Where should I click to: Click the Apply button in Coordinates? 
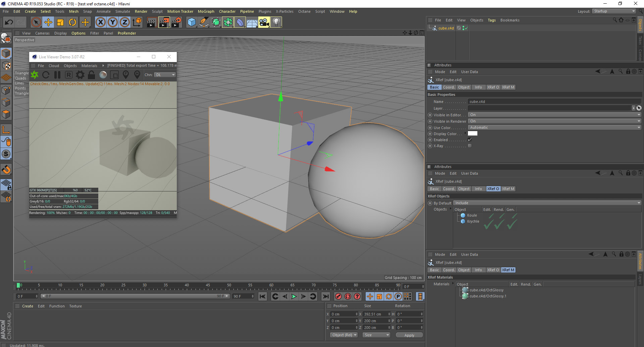point(409,335)
